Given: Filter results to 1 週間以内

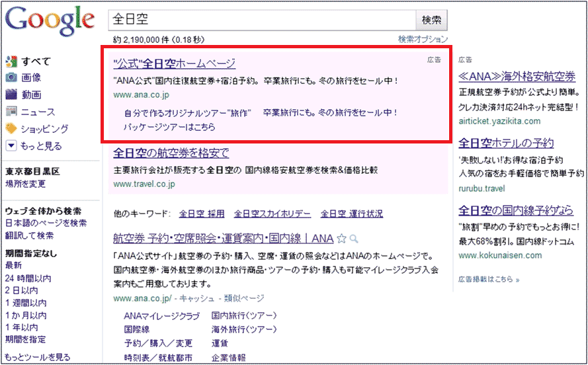Looking at the screenshot, I should coord(26,303).
